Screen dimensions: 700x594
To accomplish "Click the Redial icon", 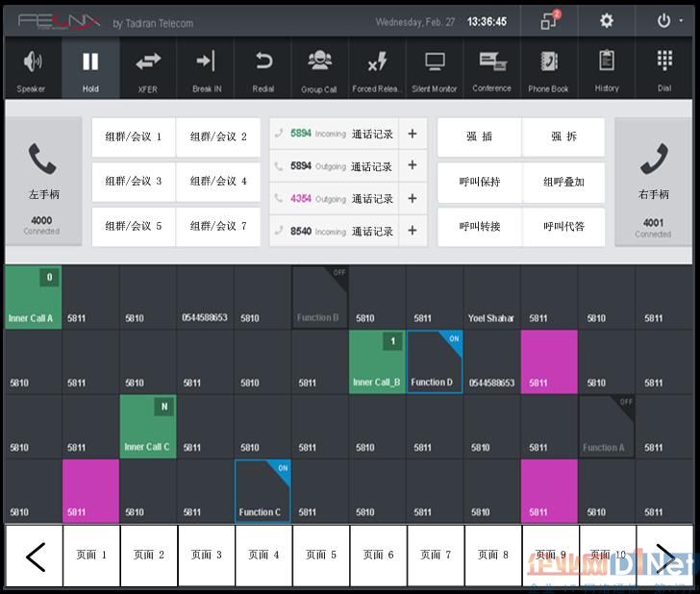I will [262, 70].
